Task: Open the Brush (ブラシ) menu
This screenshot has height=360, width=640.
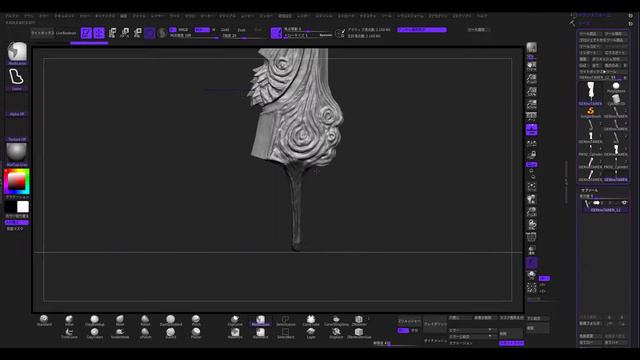Action: tap(29, 16)
